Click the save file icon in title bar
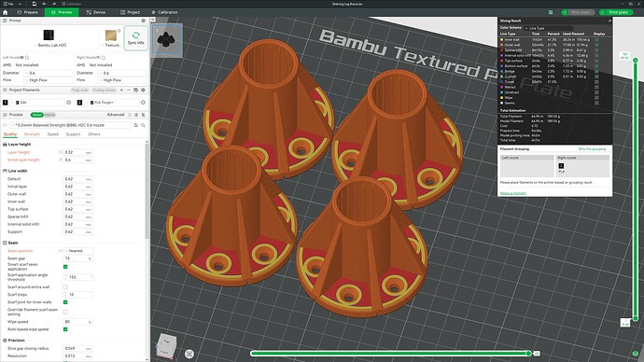This screenshot has width=644, height=362. (35, 4)
